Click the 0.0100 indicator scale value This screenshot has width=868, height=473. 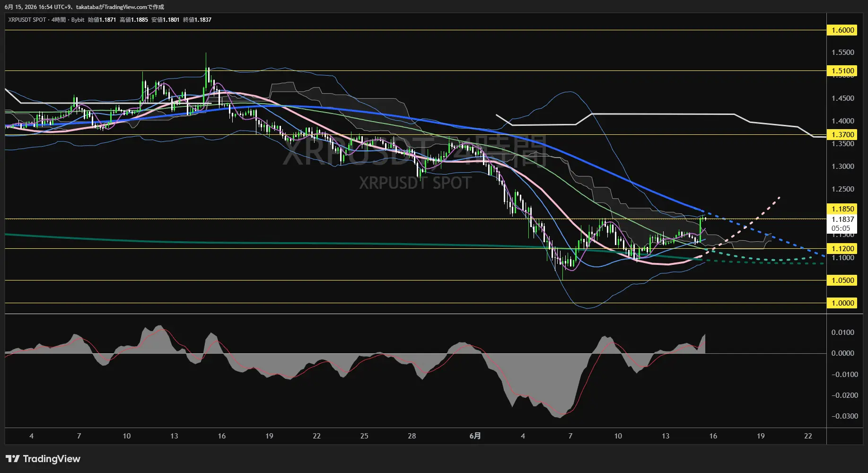pos(843,333)
